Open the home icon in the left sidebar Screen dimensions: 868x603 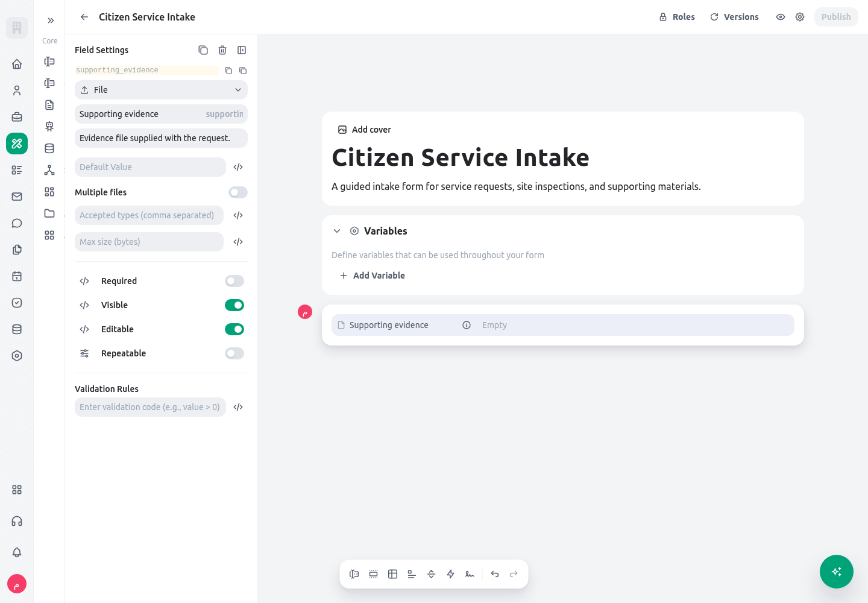point(17,64)
